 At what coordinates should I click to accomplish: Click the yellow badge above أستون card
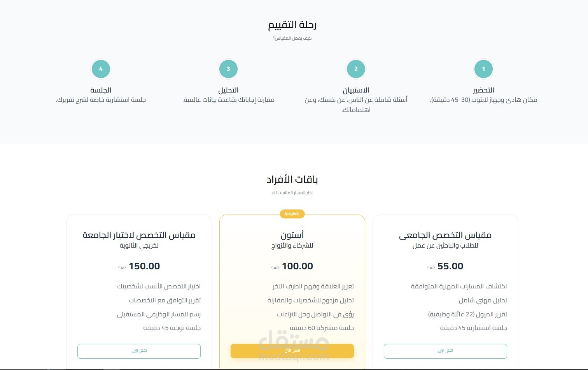pos(292,214)
